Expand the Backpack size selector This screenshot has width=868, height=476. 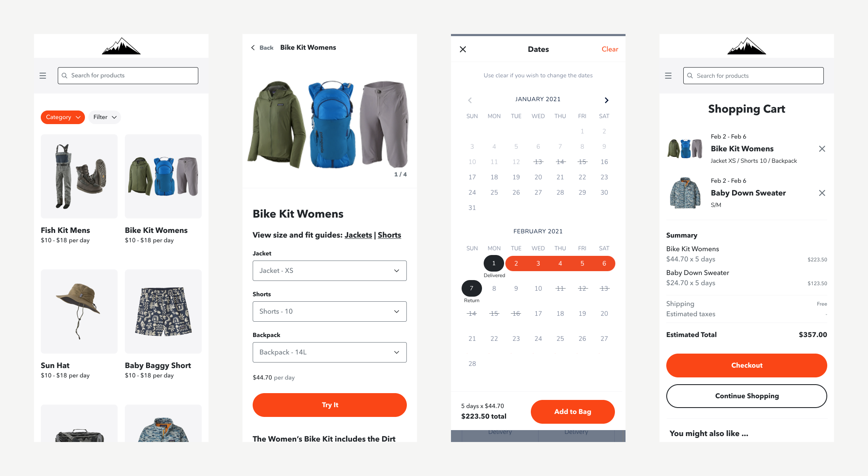pos(329,352)
